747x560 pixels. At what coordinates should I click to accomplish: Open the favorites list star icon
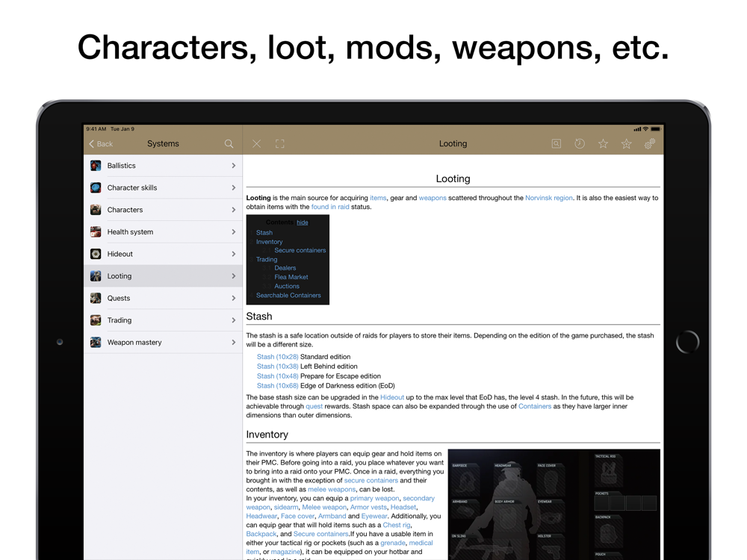[603, 144]
